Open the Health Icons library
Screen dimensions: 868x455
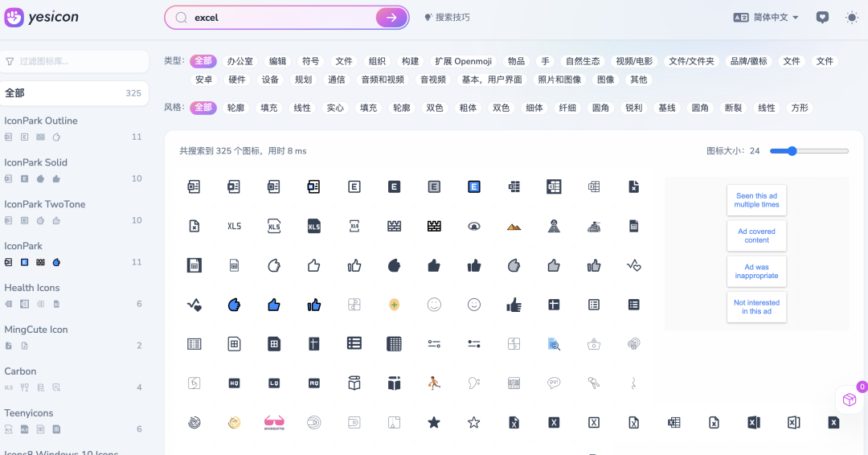coord(32,288)
